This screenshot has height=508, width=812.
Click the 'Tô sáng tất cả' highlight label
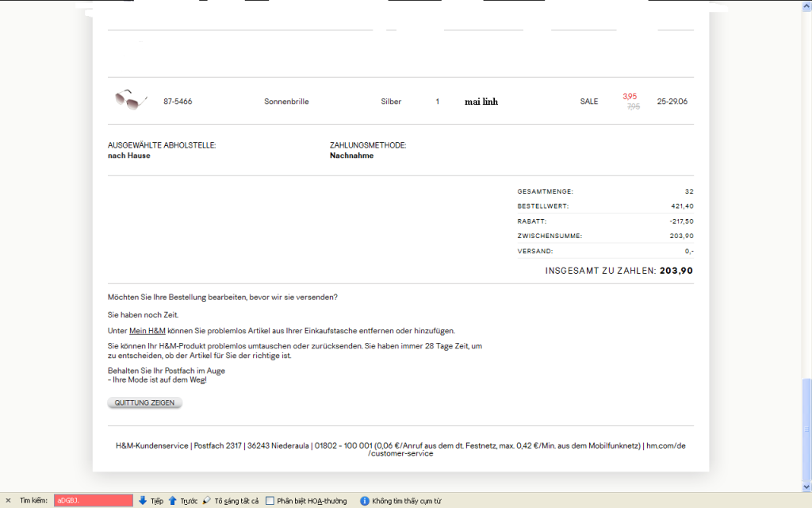click(x=236, y=501)
